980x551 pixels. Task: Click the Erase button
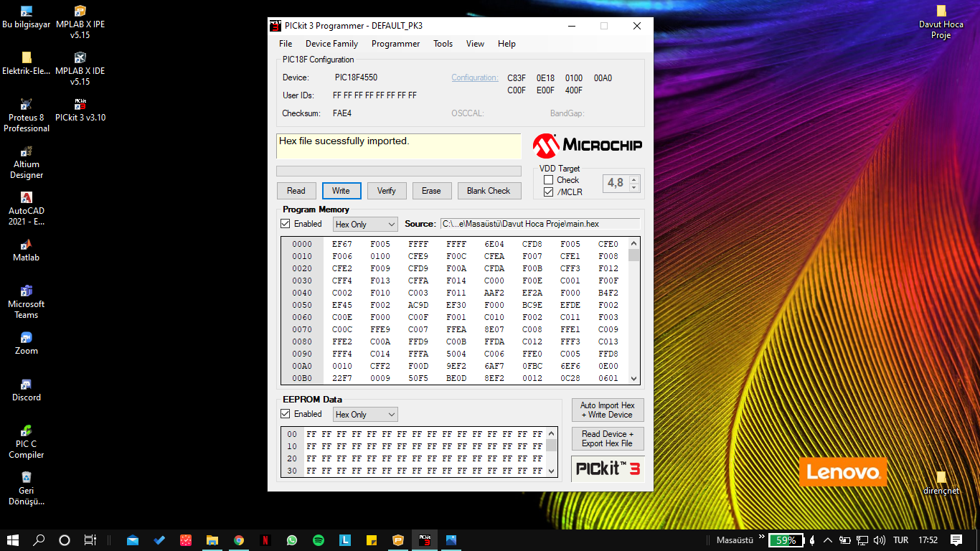pos(431,191)
